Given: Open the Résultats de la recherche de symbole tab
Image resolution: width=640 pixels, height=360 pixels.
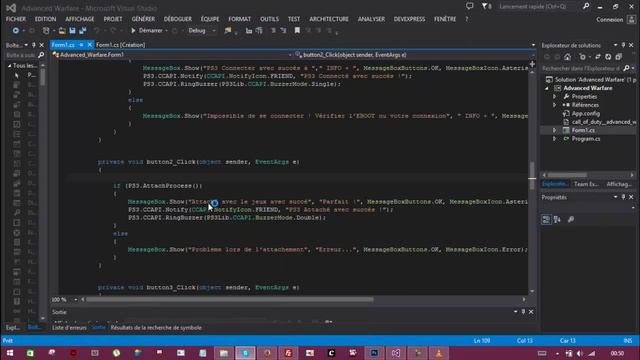Looking at the screenshot, I should click(156, 328).
